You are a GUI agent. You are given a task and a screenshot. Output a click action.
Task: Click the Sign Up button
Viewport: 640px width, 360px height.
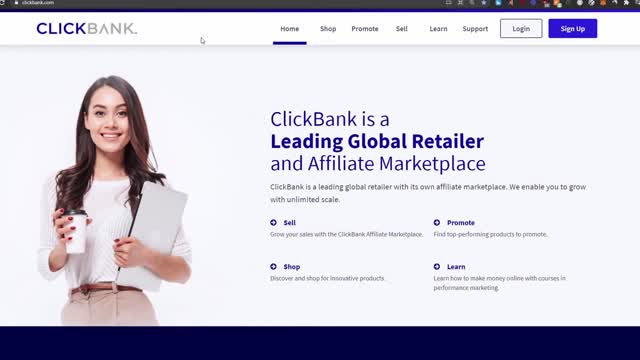572,29
